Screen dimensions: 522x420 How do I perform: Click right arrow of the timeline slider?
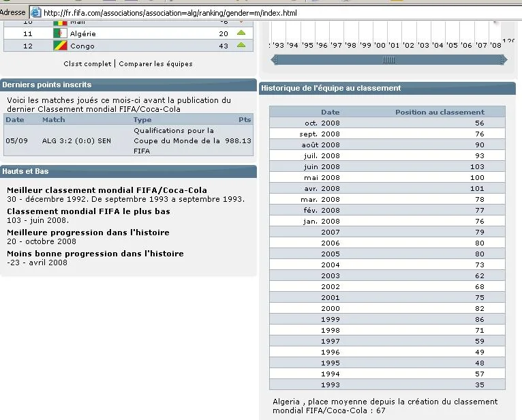(503, 60)
